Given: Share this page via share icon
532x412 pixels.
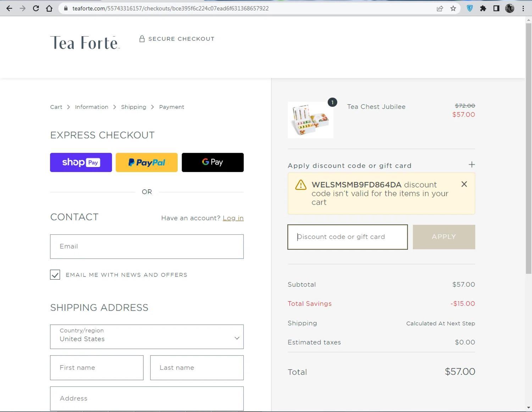Looking at the screenshot, I should pos(440,9).
